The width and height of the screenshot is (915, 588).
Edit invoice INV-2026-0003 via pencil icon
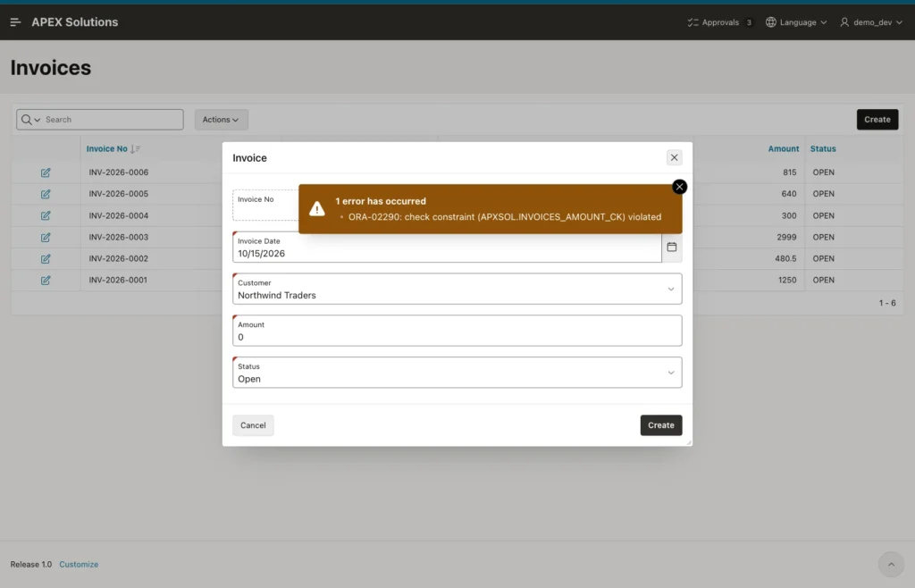pos(46,238)
